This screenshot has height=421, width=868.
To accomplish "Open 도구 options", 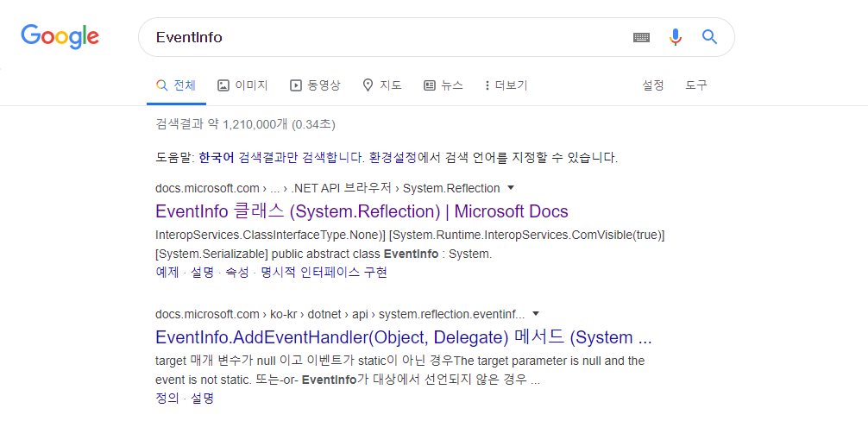I will [695, 85].
